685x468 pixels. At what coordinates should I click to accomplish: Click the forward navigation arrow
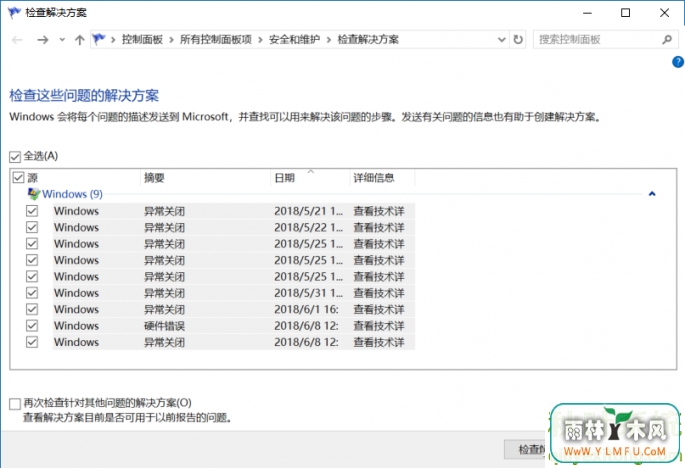42,40
